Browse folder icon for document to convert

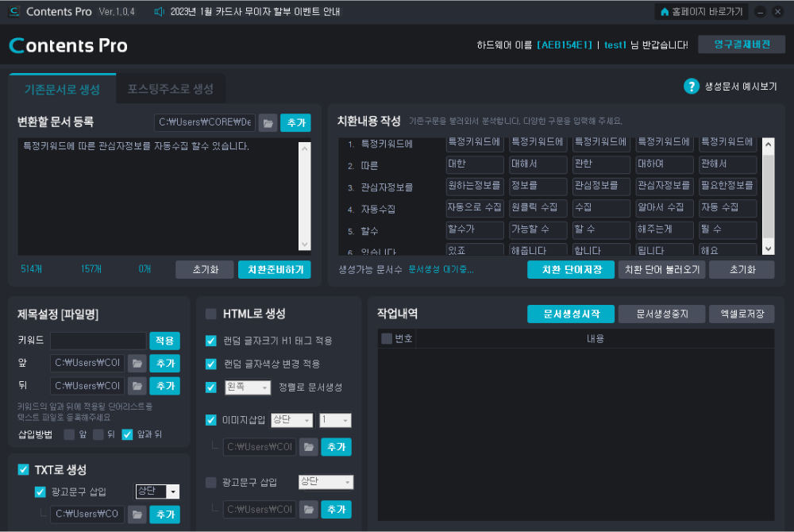click(268, 122)
